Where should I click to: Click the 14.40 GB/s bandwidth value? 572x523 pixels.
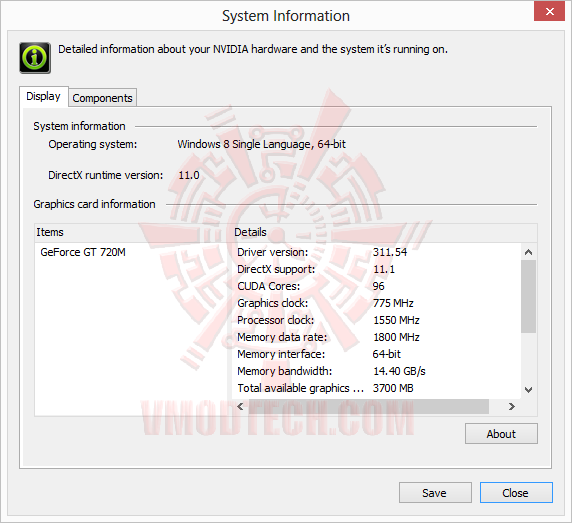tap(399, 371)
